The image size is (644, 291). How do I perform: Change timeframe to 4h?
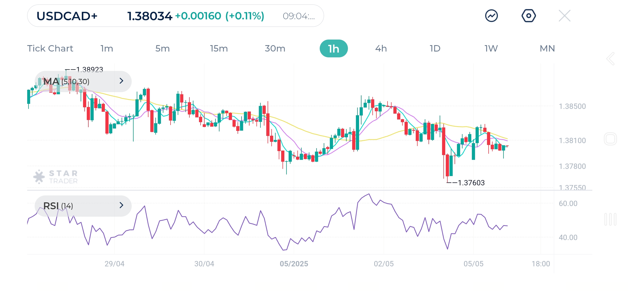381,49
